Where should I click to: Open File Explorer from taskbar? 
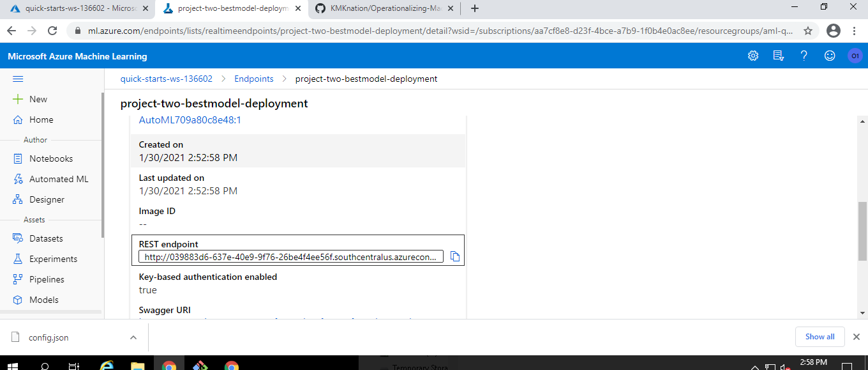(x=138, y=366)
